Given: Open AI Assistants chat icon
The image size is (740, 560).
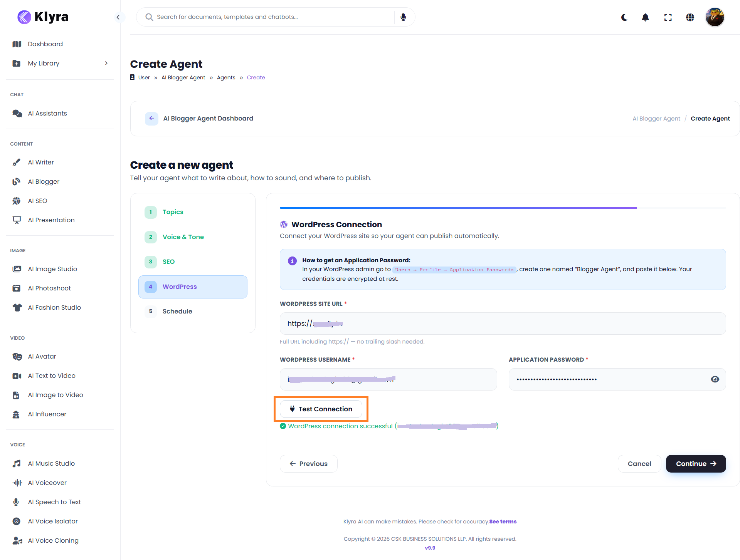Looking at the screenshot, I should [x=17, y=113].
